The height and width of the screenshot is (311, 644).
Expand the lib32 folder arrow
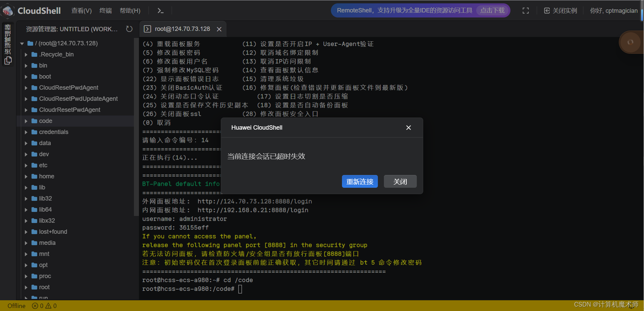tap(26, 198)
